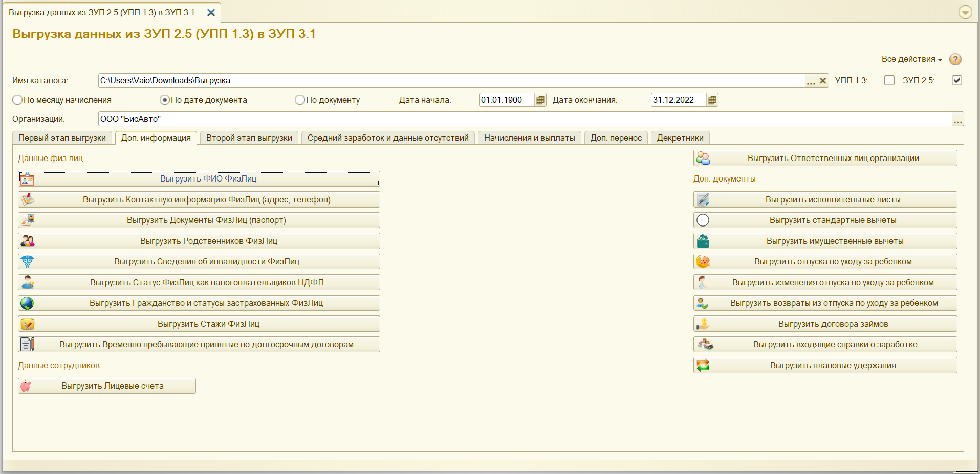Open Средний заработок и данные отсутствий tab
The height and width of the screenshot is (474, 980).
[388, 138]
